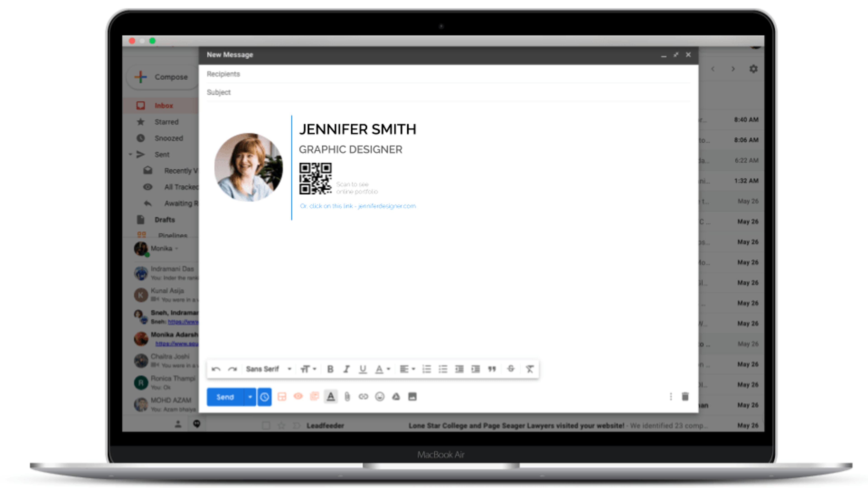Image resolution: width=868 pixels, height=488 pixels.
Task: Toggle underline formatting
Action: pos(363,369)
